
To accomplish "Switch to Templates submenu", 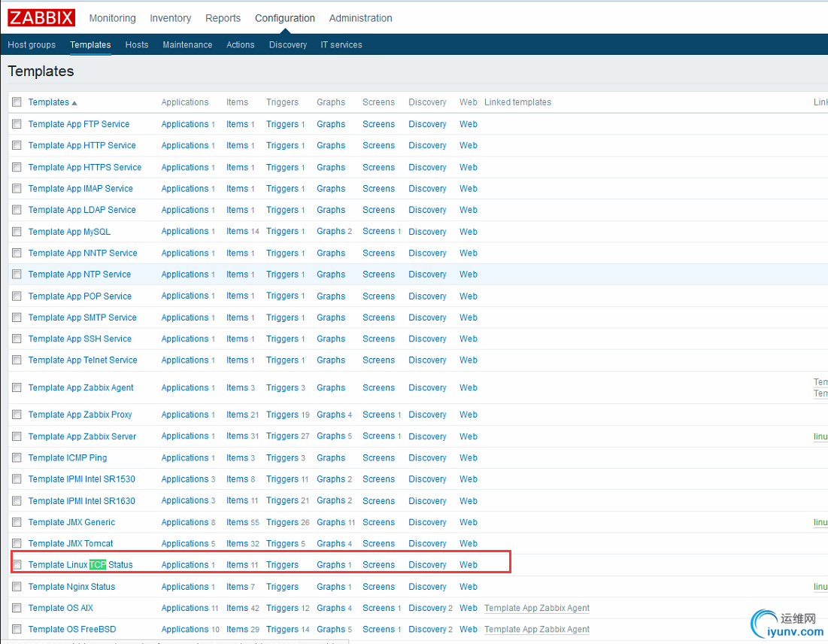I will [x=90, y=45].
